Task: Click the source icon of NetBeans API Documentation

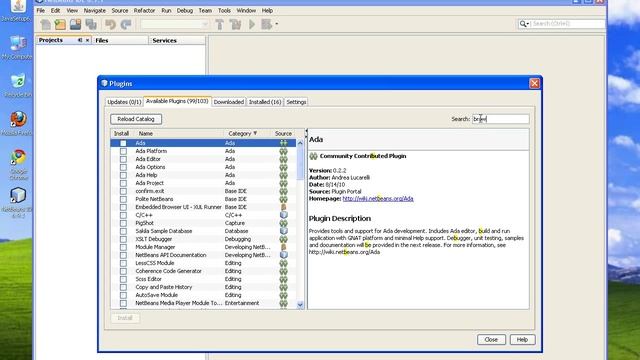Action: pos(283,255)
